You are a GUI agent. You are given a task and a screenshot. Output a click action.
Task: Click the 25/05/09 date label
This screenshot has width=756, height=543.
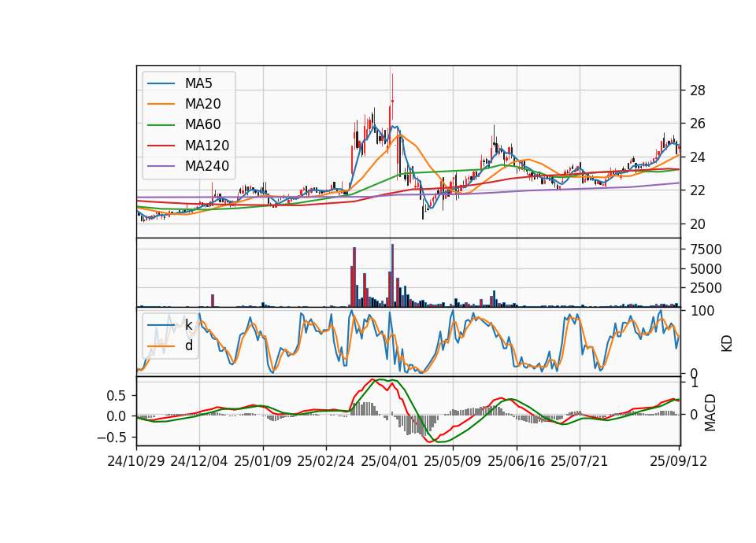pyautogui.click(x=453, y=462)
